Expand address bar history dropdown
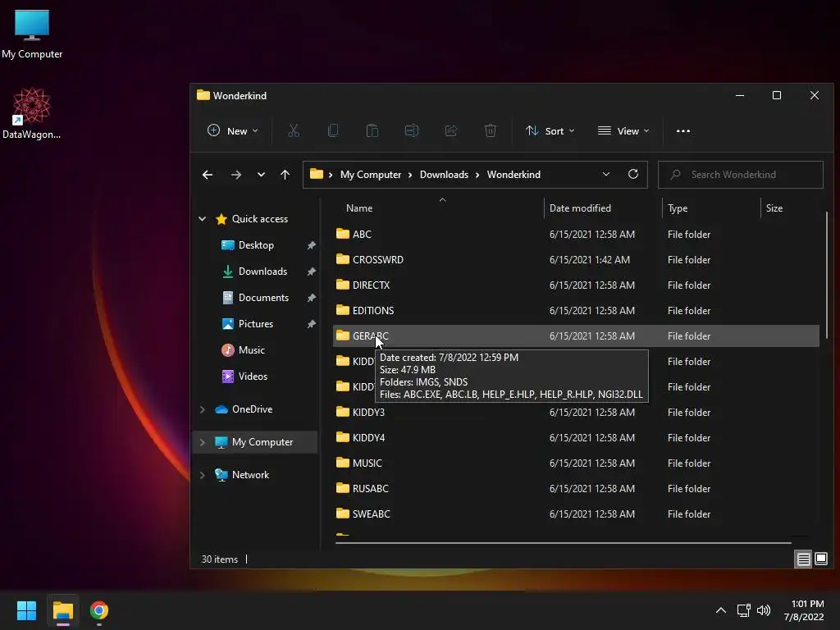 606,174
